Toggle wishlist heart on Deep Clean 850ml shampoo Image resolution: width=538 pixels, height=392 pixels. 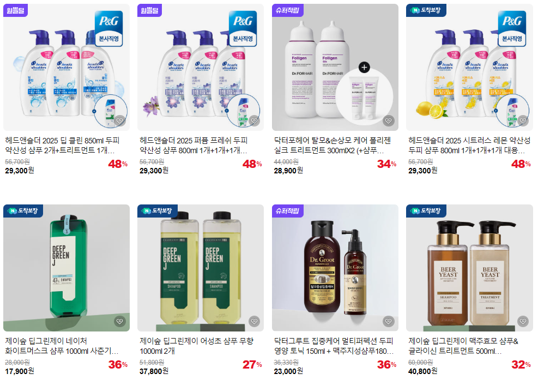pyautogui.click(x=119, y=121)
